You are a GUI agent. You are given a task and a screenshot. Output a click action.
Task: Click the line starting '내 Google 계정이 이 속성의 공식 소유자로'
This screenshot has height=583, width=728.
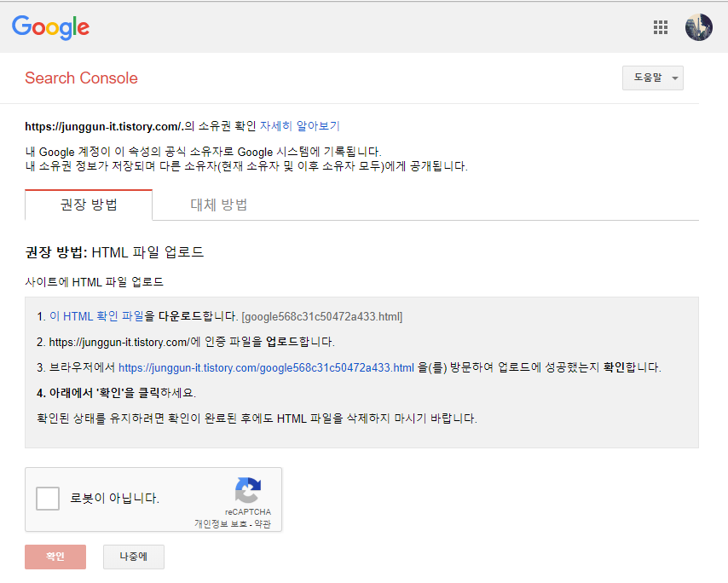(204, 152)
